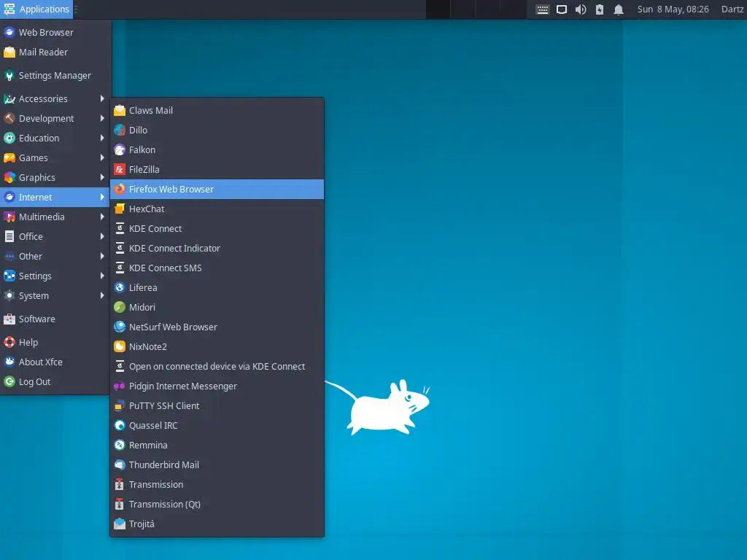Click the Dartz user name button
747x560 pixels.
point(732,9)
